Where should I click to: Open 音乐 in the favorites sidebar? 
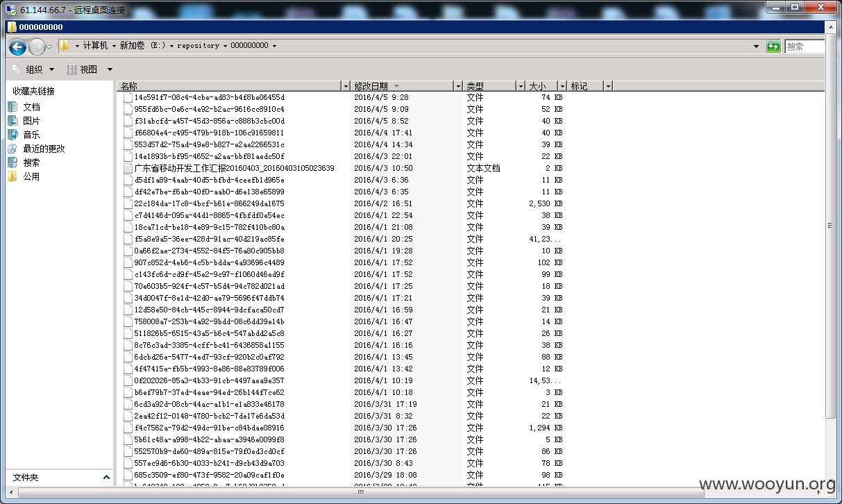coord(31,135)
